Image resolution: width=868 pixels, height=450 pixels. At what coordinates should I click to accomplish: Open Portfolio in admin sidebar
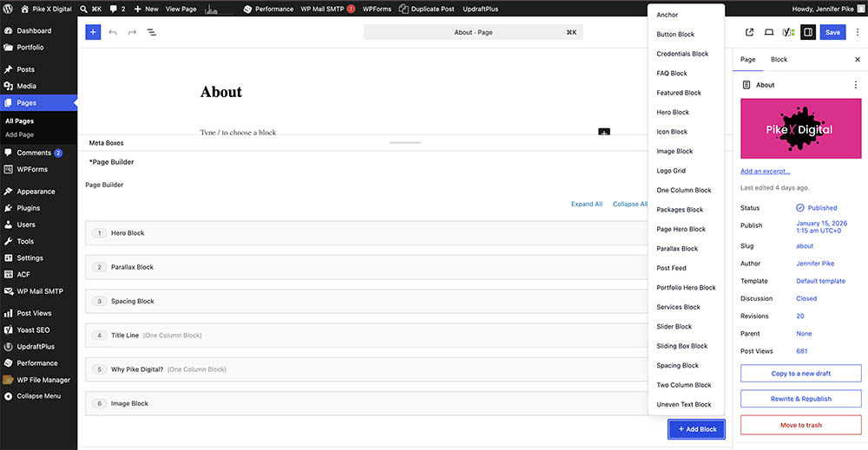[x=30, y=47]
